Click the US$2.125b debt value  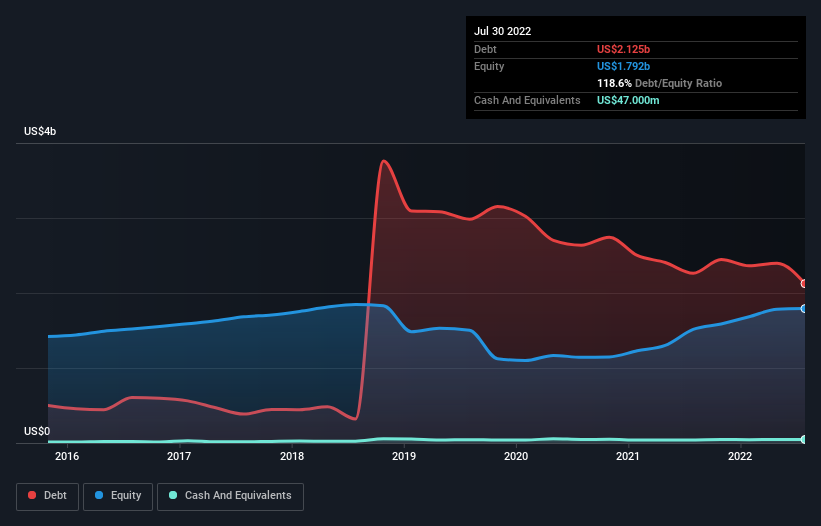coord(623,49)
